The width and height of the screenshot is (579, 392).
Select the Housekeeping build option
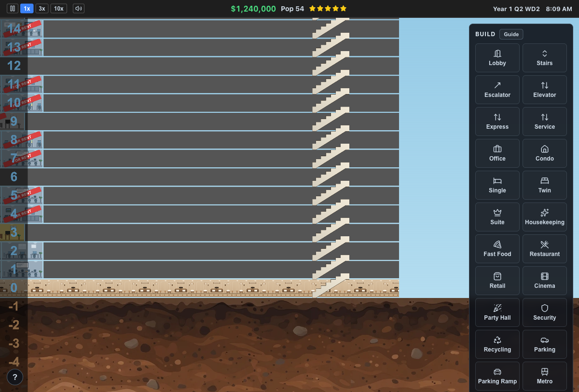[x=545, y=217]
